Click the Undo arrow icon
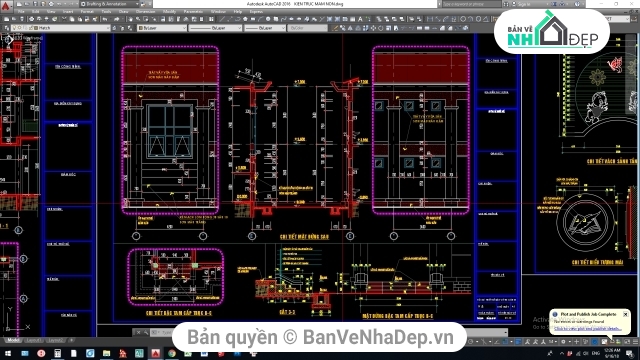Image resolution: width=640 pixels, height=360 pixels. (105, 19)
